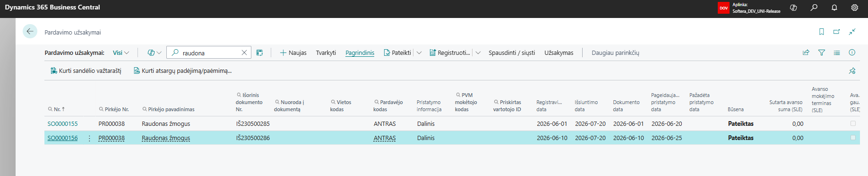Open order SO0000155

pos(62,123)
